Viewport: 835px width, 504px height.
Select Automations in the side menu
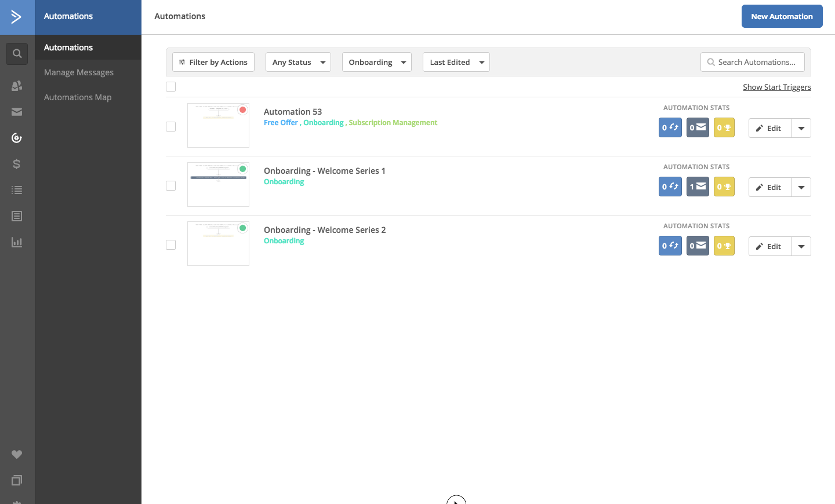(88, 48)
